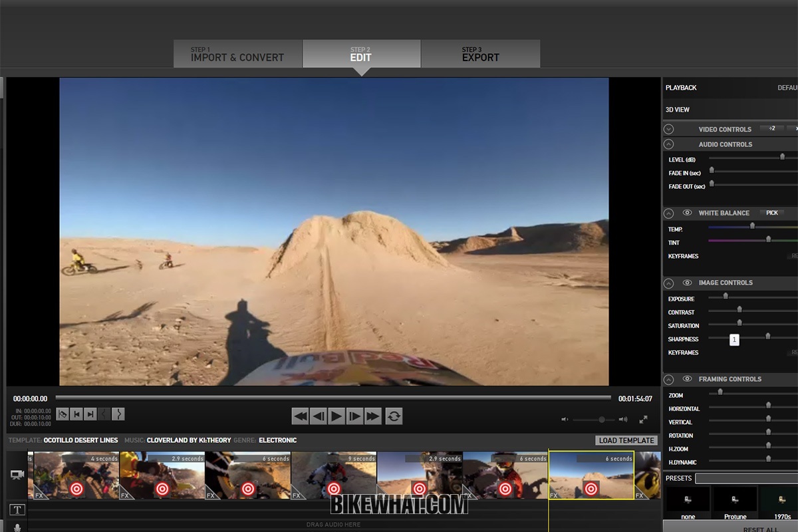Image resolution: width=798 pixels, height=532 pixels.
Task: Adjust the playback volume slider knob
Action: 601,420
